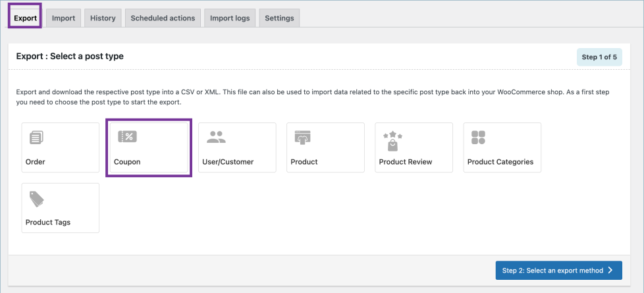
Task: Open the Scheduled actions tab
Action: pyautogui.click(x=163, y=18)
